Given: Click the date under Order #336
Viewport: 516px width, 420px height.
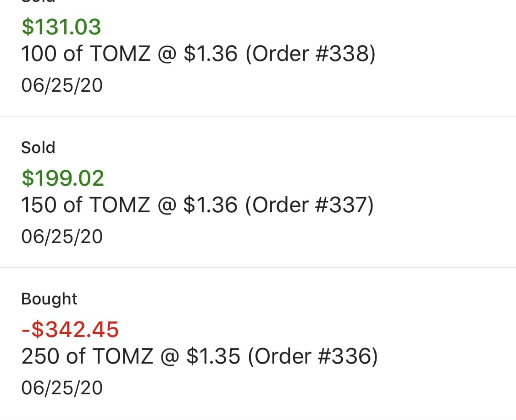Looking at the screenshot, I should pyautogui.click(x=62, y=388).
